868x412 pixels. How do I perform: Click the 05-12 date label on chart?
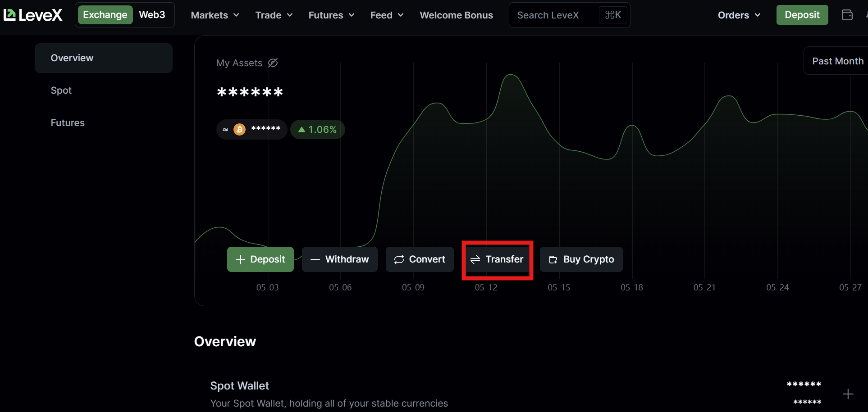click(486, 287)
